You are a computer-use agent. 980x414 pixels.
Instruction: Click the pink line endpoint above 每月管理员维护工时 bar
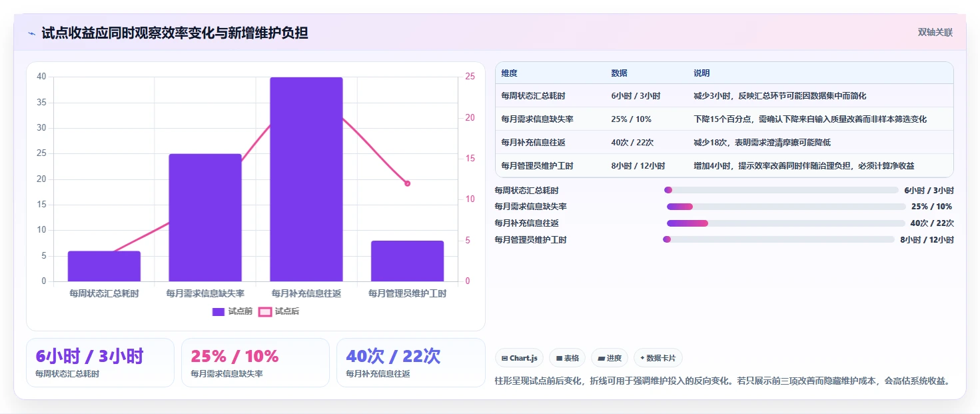(x=407, y=183)
